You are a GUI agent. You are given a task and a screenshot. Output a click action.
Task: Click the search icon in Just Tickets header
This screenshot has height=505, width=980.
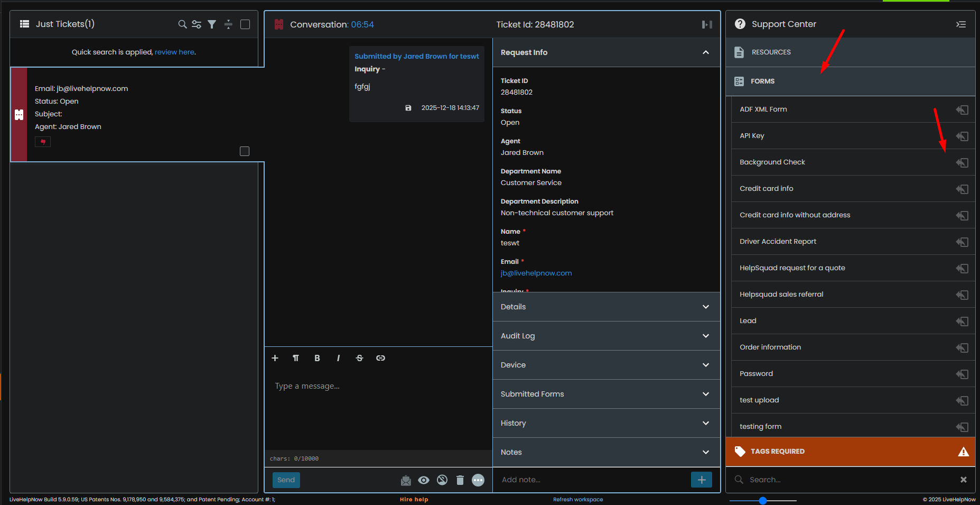pos(182,24)
